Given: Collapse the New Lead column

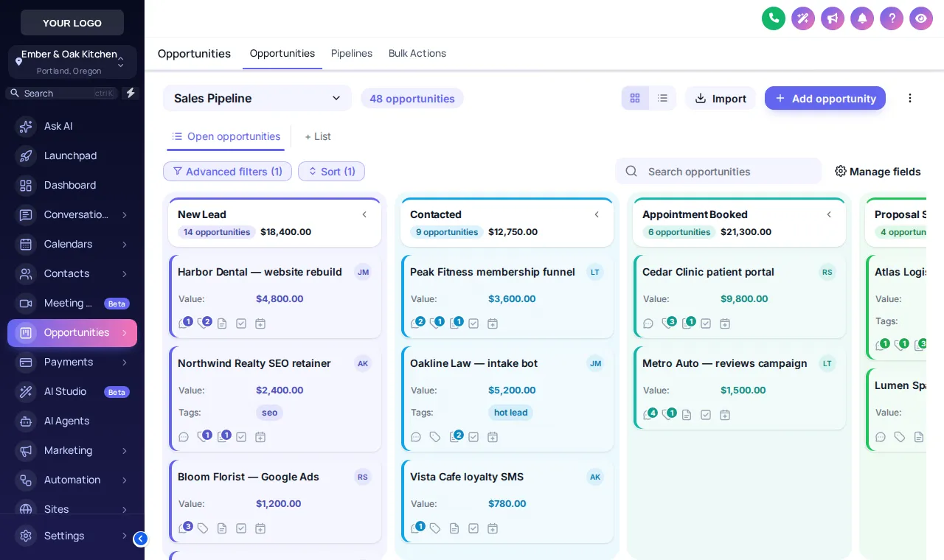Looking at the screenshot, I should pyautogui.click(x=364, y=214).
